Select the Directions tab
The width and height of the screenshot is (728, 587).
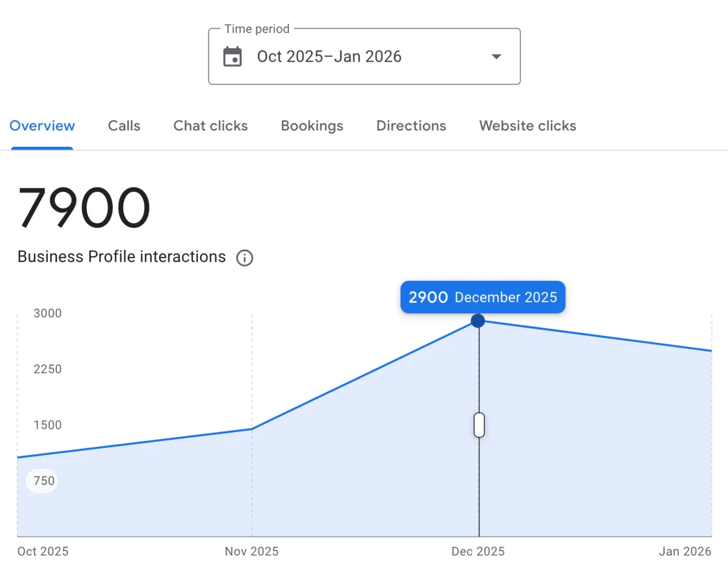pyautogui.click(x=411, y=126)
